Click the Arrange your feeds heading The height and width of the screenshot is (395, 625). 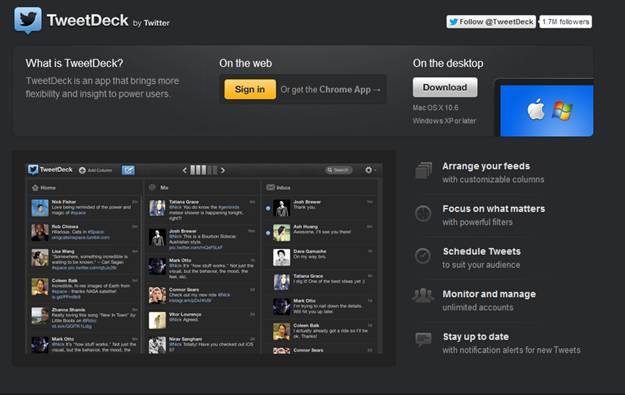point(486,166)
